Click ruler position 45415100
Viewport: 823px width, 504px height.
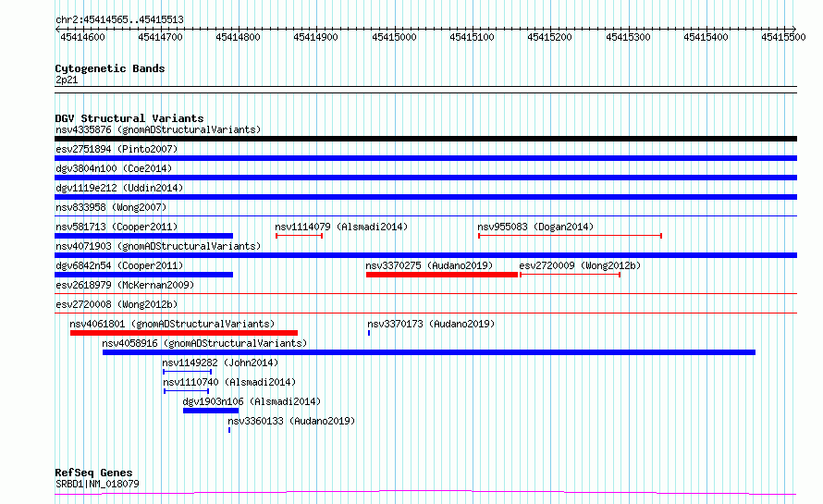coord(472,37)
